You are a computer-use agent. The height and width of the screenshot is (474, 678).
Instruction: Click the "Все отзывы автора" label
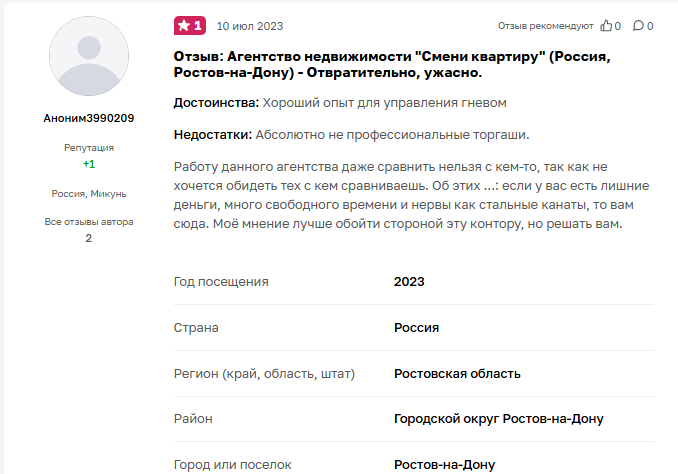coord(89,222)
